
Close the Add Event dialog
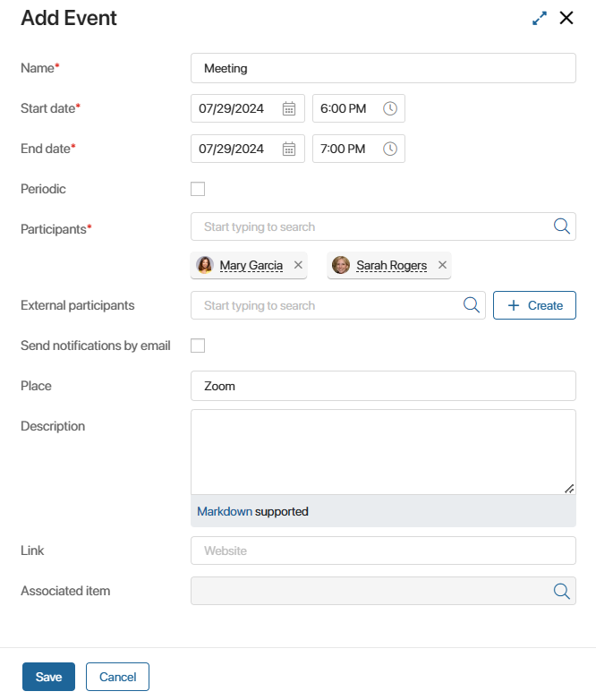[x=566, y=18]
